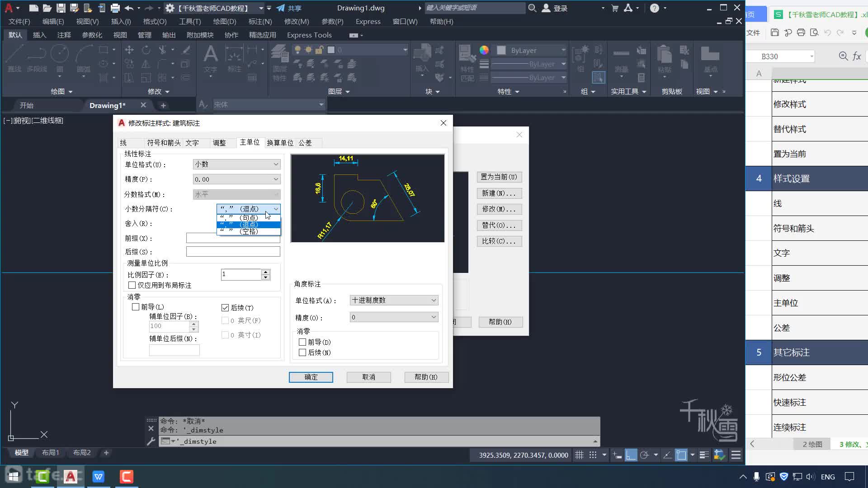Choose the 空格 option in the separator list
Image resolution: width=868 pixels, height=488 pixels.
coord(249,231)
